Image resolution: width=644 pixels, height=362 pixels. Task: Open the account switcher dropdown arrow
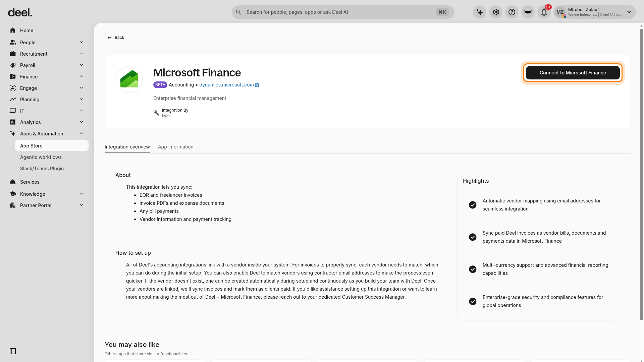[x=629, y=12]
